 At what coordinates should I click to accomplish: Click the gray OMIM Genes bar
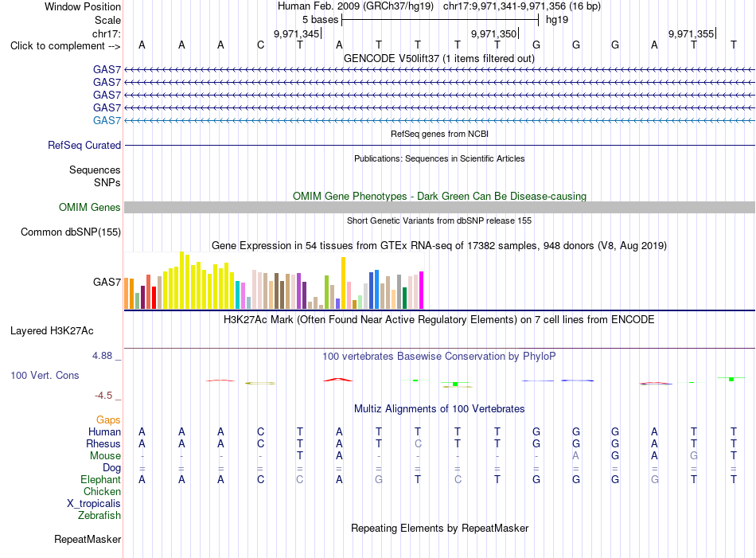[439, 208]
